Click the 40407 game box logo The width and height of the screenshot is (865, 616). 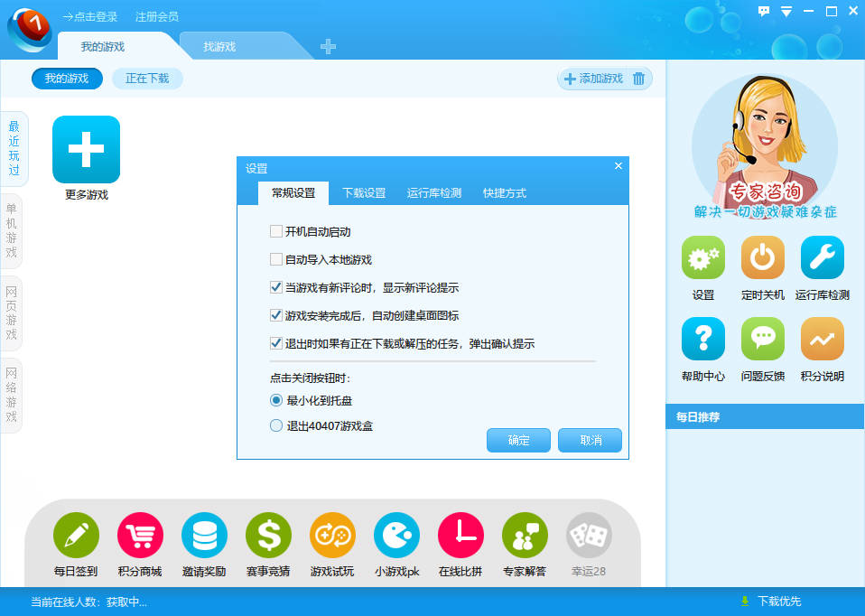(x=30, y=29)
